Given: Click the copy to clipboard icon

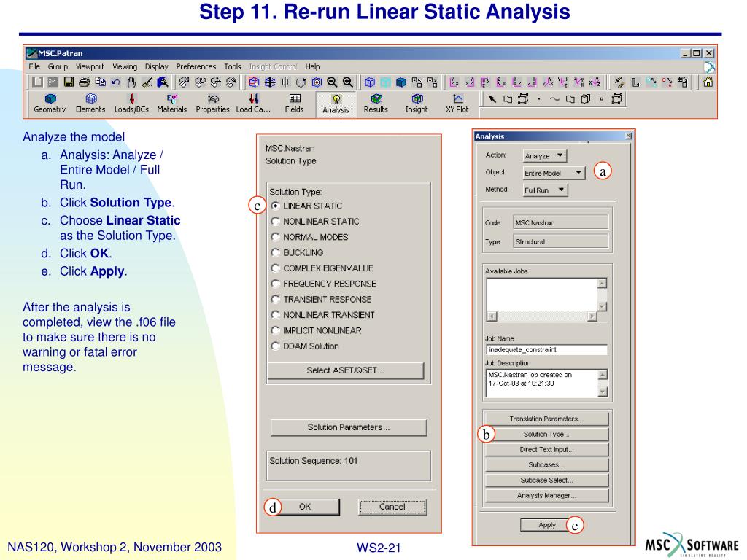Looking at the screenshot, I should 100,82.
